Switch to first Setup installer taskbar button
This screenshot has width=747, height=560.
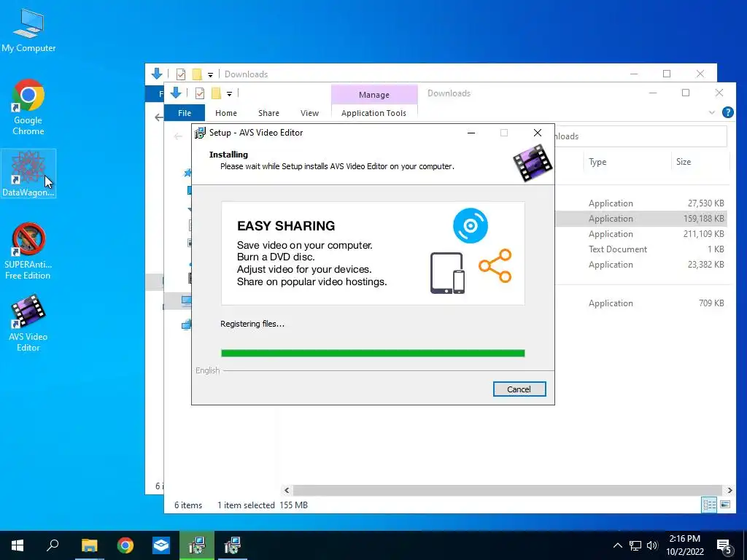(x=197, y=545)
